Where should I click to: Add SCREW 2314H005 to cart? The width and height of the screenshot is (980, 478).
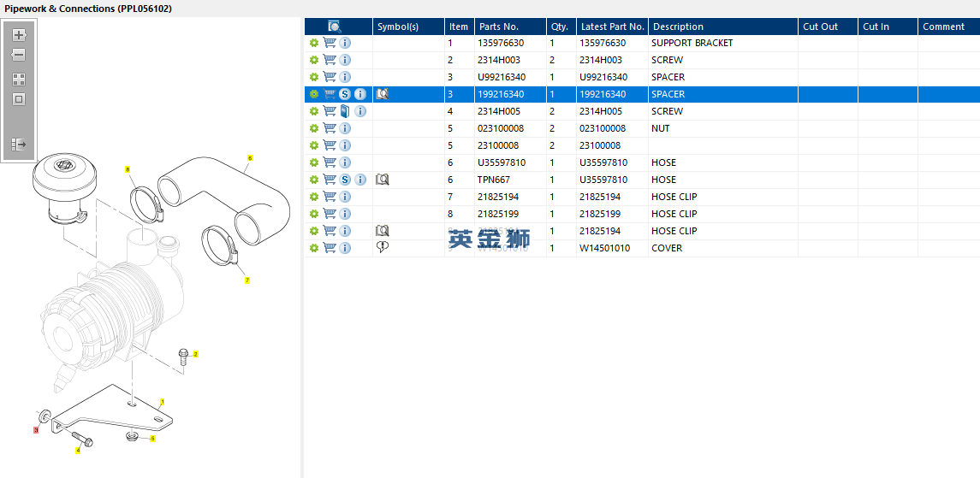click(330, 111)
